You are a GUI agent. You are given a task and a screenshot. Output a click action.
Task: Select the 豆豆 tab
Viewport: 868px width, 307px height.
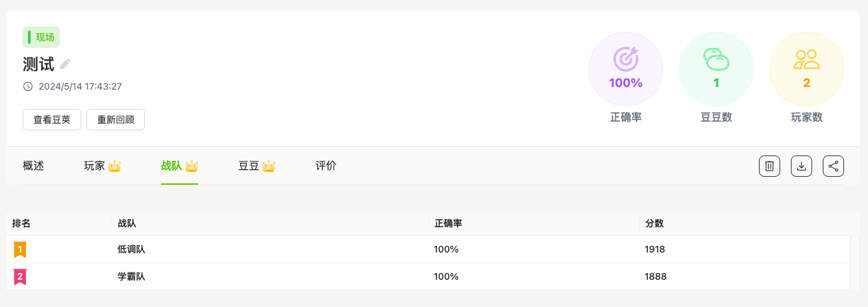pyautogui.click(x=257, y=166)
